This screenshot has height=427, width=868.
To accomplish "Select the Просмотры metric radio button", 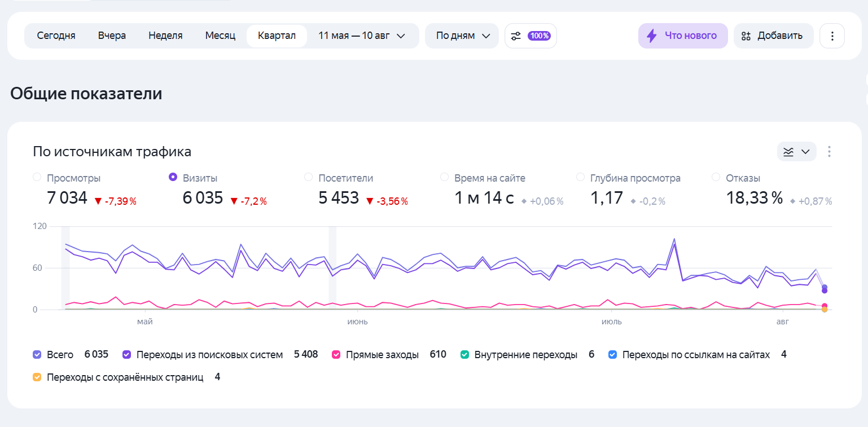I will [37, 177].
